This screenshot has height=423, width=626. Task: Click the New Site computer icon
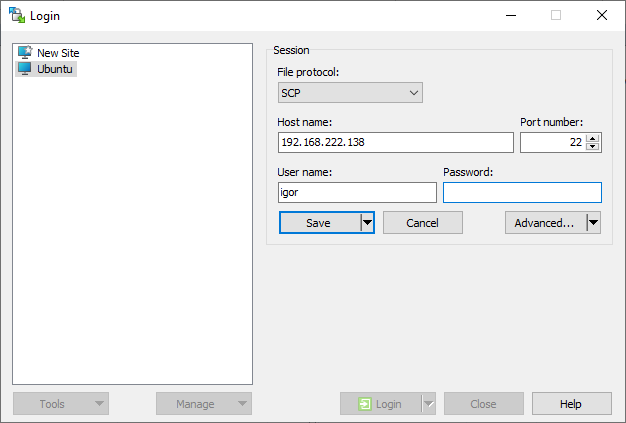(25, 52)
